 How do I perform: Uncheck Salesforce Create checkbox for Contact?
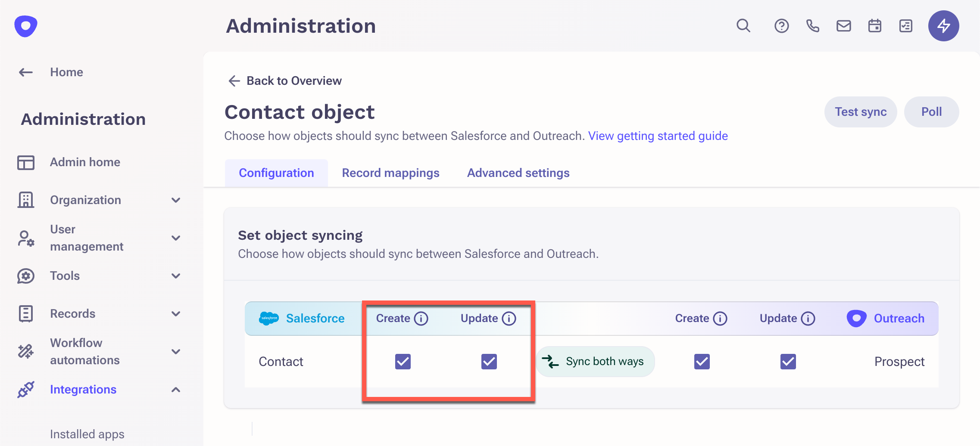[x=403, y=362]
